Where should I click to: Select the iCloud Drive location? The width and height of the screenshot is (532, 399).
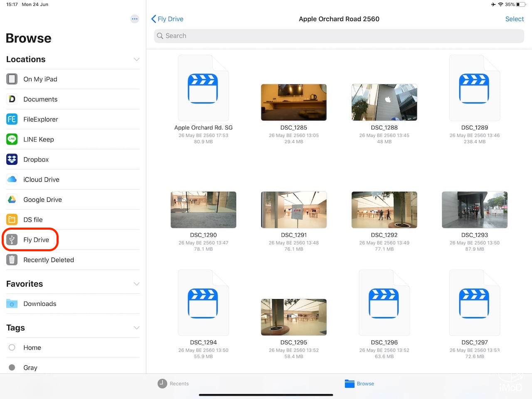pos(42,179)
